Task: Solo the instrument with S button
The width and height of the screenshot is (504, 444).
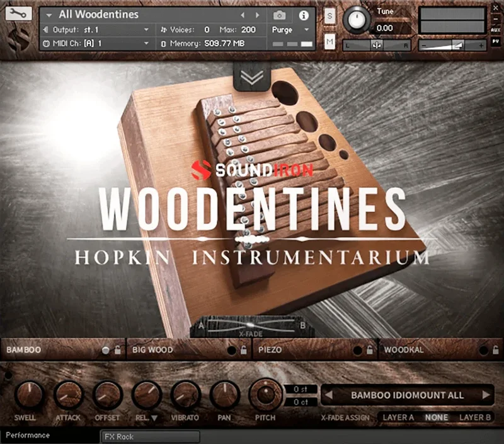Action: pos(329,15)
